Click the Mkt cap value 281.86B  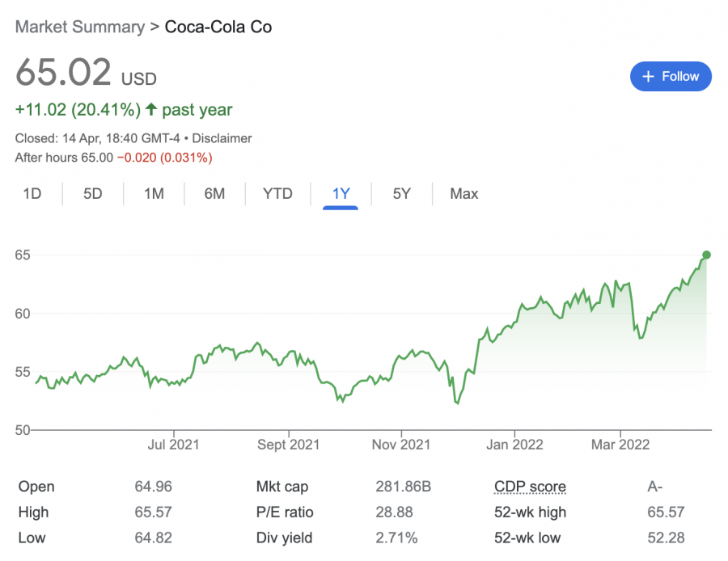tap(404, 487)
